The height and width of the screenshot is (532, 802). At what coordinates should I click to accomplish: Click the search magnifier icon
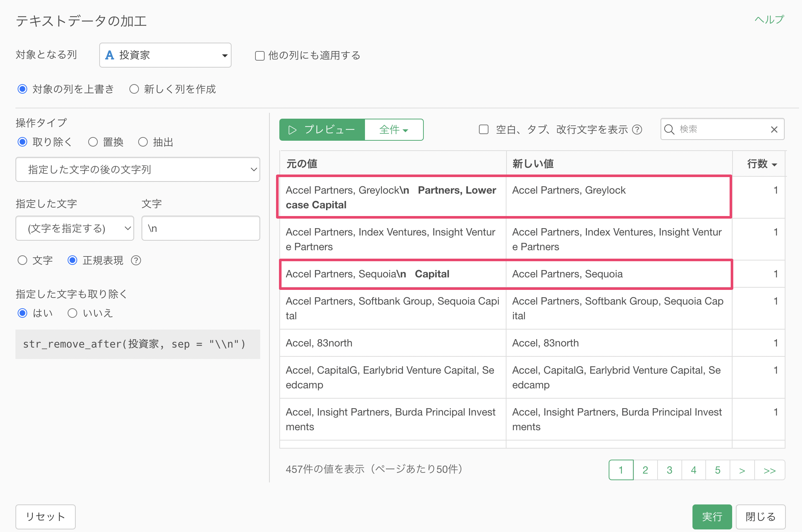pos(669,129)
